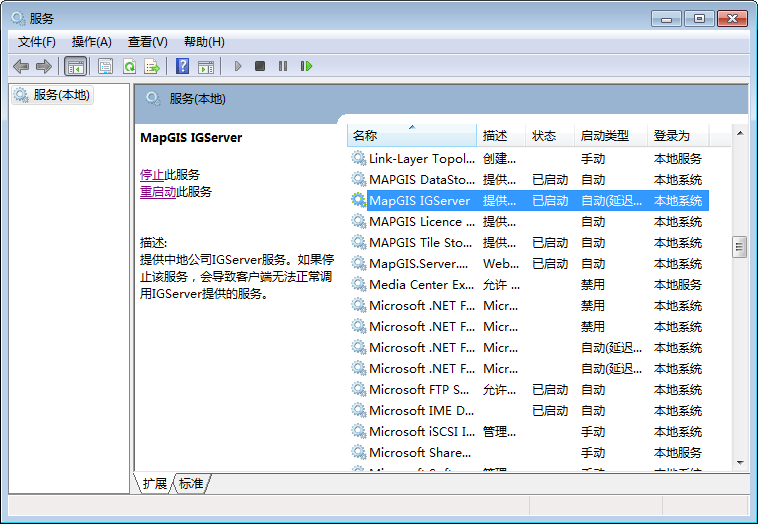The width and height of the screenshot is (758, 524).
Task: Select the Link-Layer Topol... service row
Action: [x=528, y=159]
